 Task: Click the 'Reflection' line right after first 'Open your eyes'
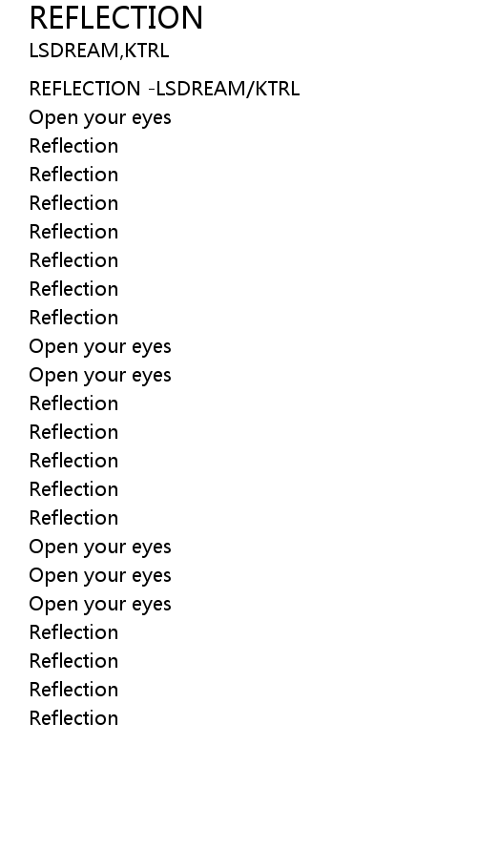pyautogui.click(x=73, y=146)
